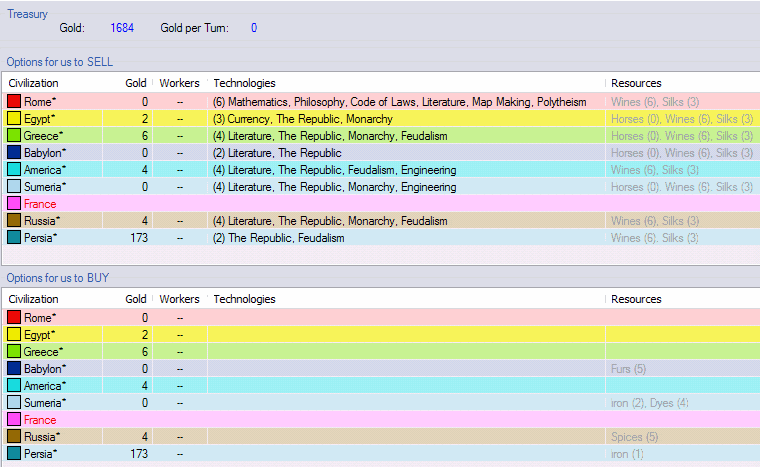Viewport: 760px width, 467px height.
Task: Click America's cyan swatch in BUY list
Action: [14, 385]
